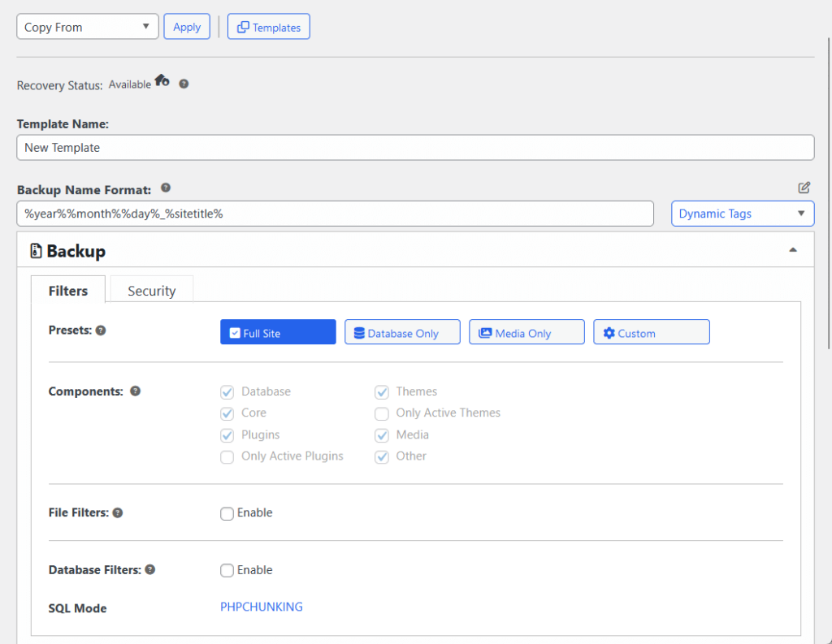Click the Presets help question icon

[x=101, y=331]
